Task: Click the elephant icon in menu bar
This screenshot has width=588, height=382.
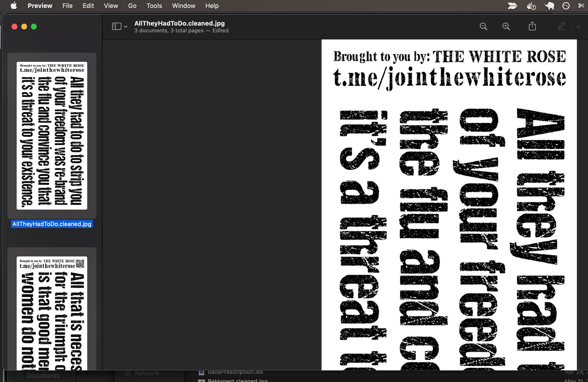Action: click(549, 6)
